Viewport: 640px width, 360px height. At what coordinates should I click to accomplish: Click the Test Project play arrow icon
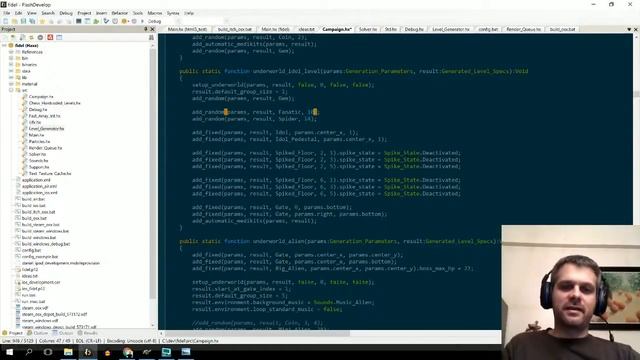142,21
